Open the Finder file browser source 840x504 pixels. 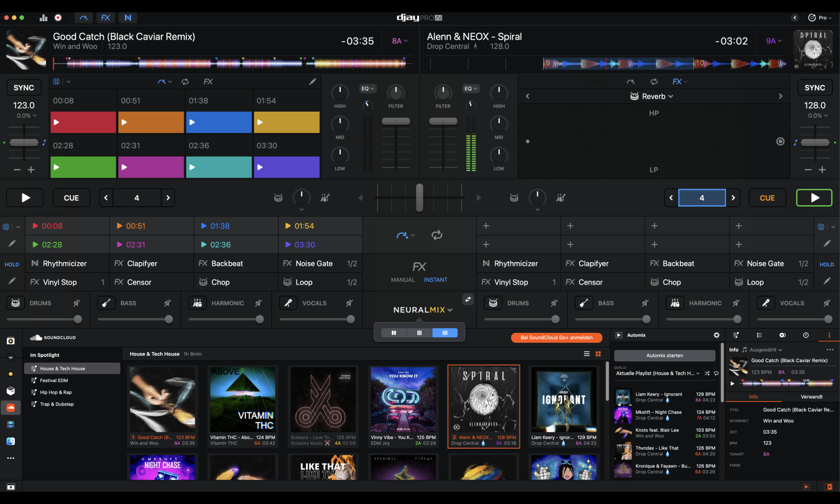[11, 441]
